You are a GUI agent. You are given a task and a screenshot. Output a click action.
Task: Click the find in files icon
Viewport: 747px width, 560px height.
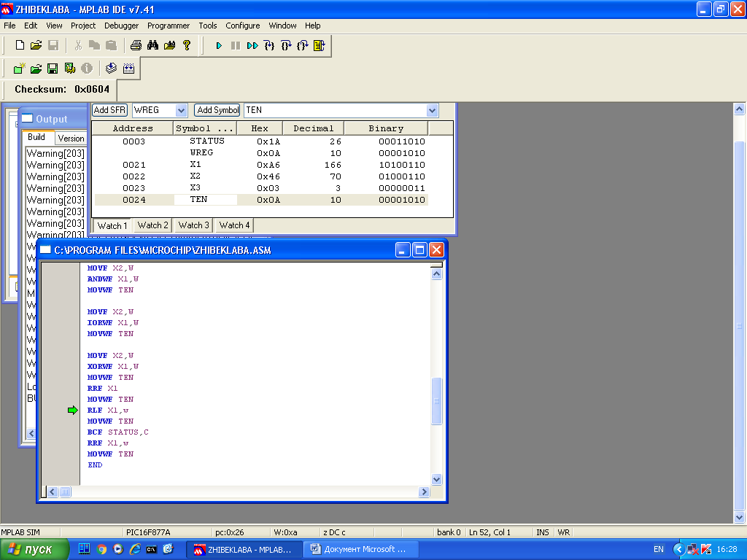tap(169, 45)
